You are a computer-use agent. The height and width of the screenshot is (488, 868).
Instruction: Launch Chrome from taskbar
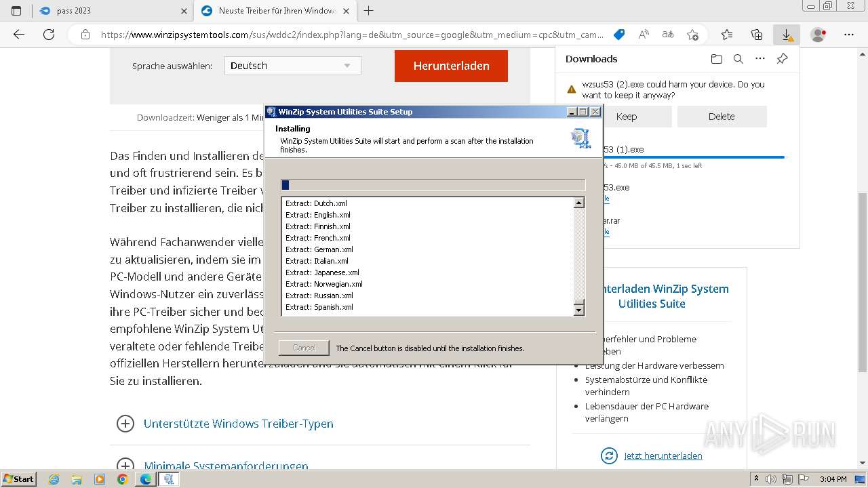click(122, 479)
